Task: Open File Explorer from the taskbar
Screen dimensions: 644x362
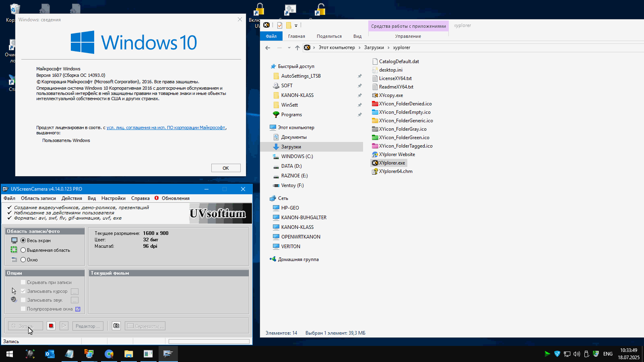Action: coord(128,354)
